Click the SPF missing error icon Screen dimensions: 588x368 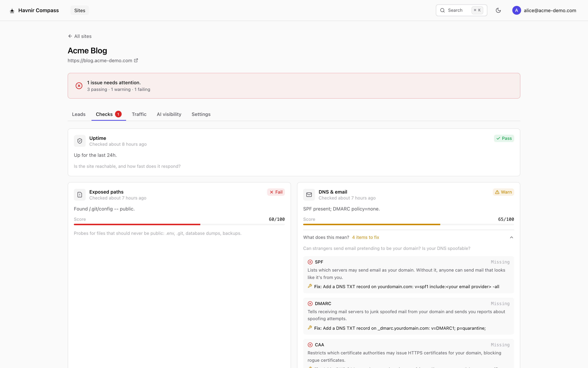point(310,262)
